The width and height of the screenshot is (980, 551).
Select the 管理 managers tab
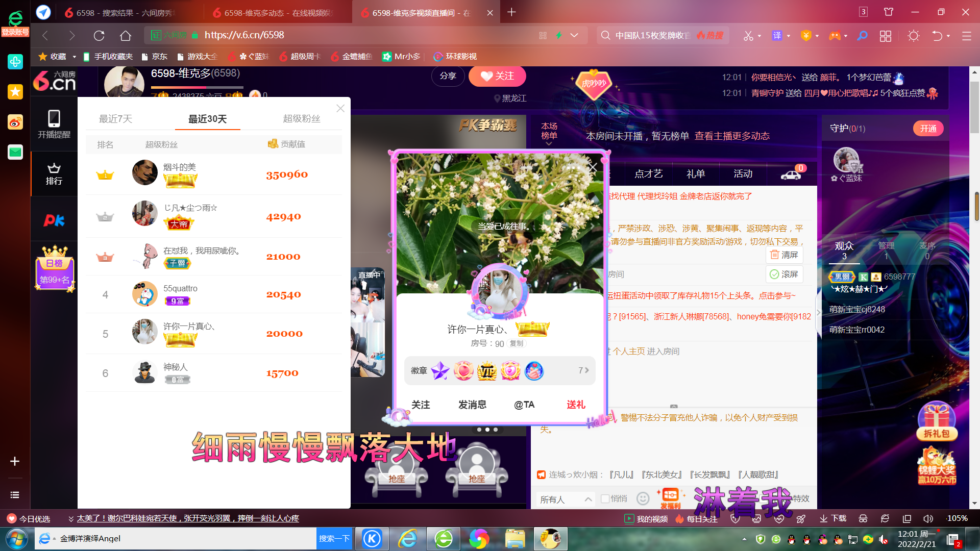pos(886,251)
